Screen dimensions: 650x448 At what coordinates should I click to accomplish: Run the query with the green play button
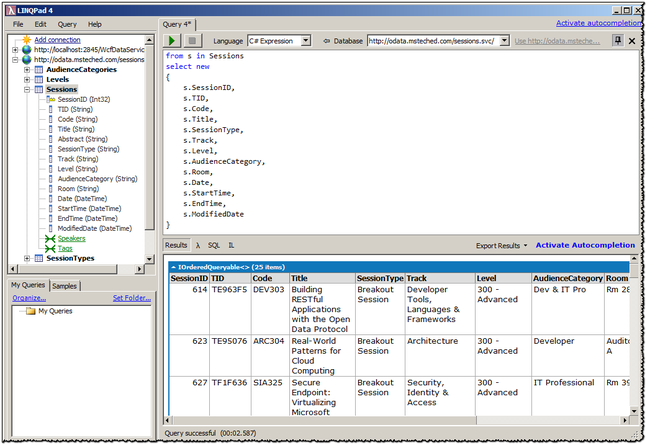(172, 41)
